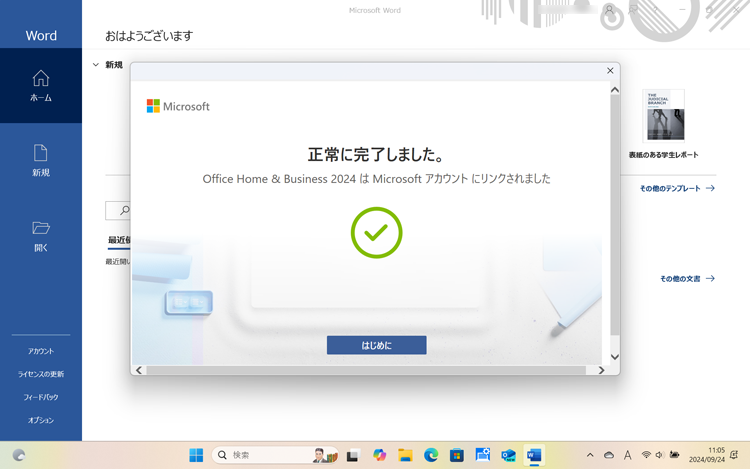Open File Explorer from the taskbar
This screenshot has height=469, width=750.
pos(405,455)
